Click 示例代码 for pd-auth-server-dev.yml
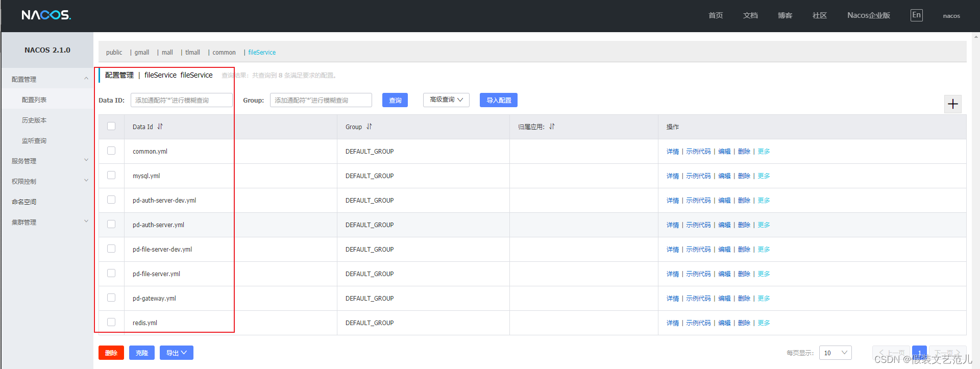980x369 pixels. pyautogui.click(x=698, y=201)
